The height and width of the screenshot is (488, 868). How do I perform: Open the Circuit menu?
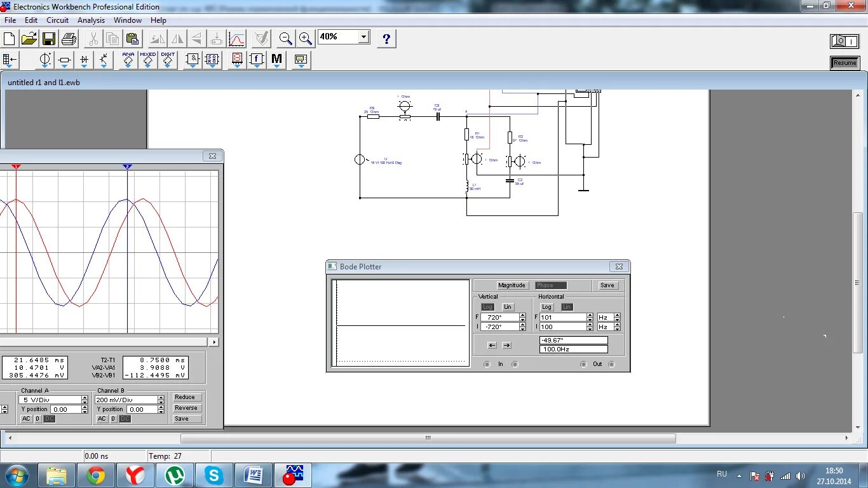[57, 20]
